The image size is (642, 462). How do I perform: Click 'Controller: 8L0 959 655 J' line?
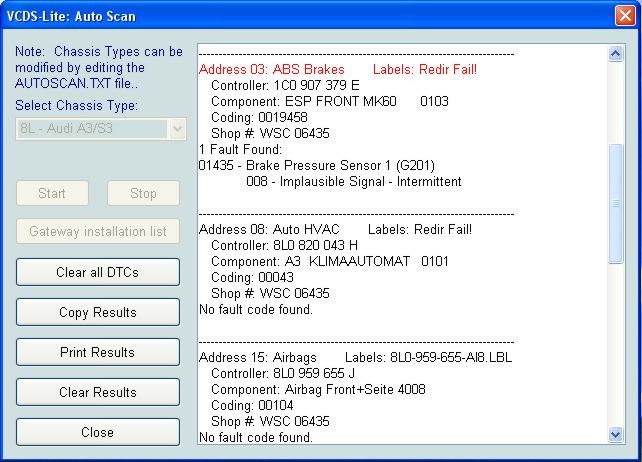pos(283,373)
